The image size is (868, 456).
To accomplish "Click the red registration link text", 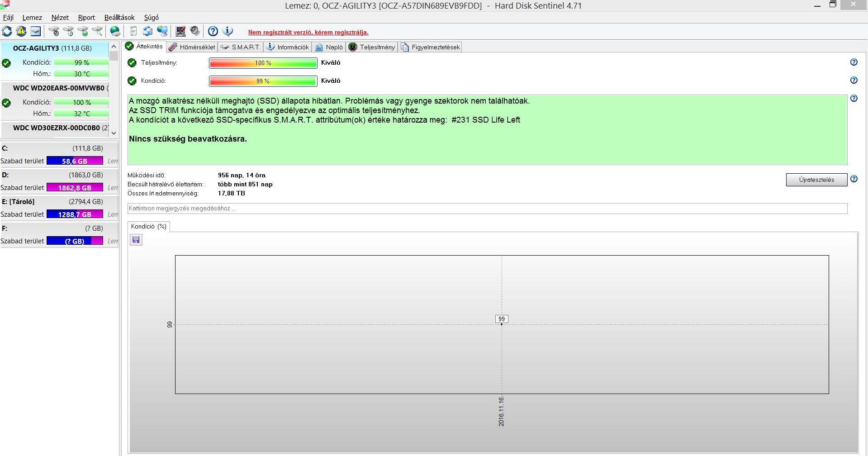I will pyautogui.click(x=308, y=32).
